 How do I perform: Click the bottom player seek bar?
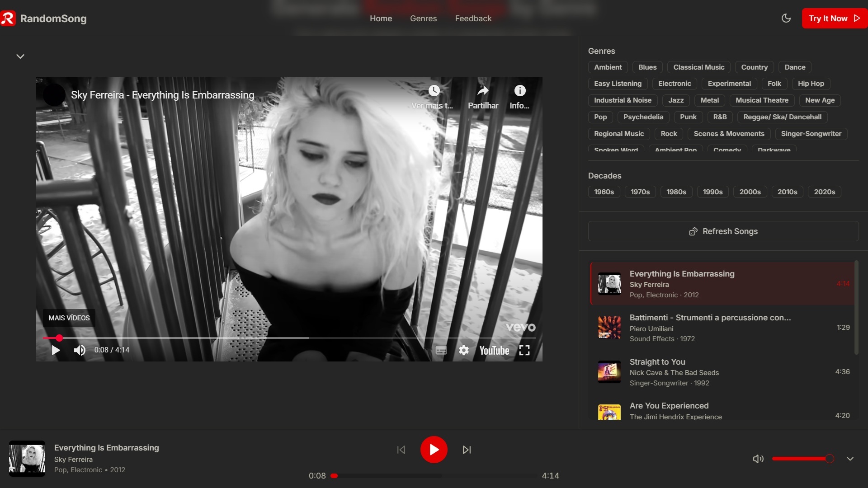click(x=434, y=476)
